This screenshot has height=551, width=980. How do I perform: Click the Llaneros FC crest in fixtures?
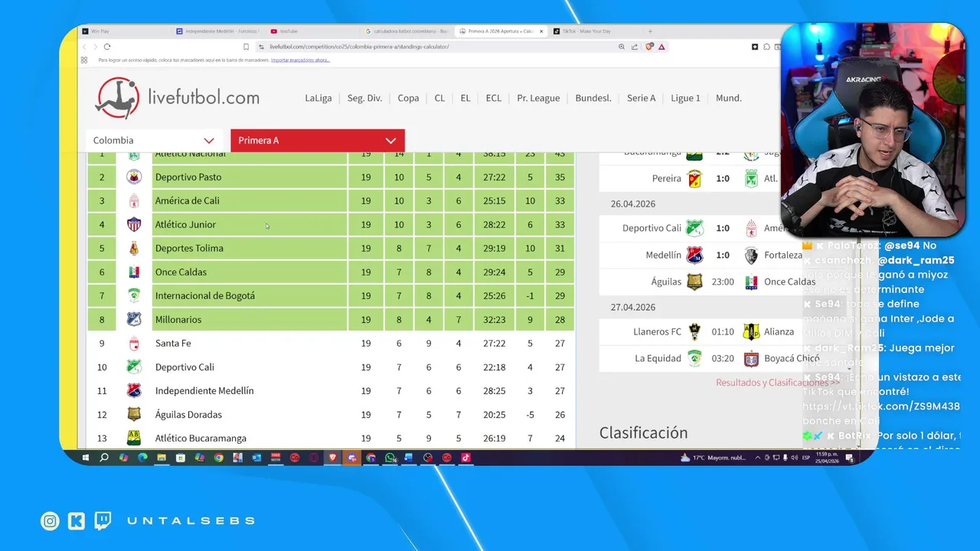click(x=694, y=331)
